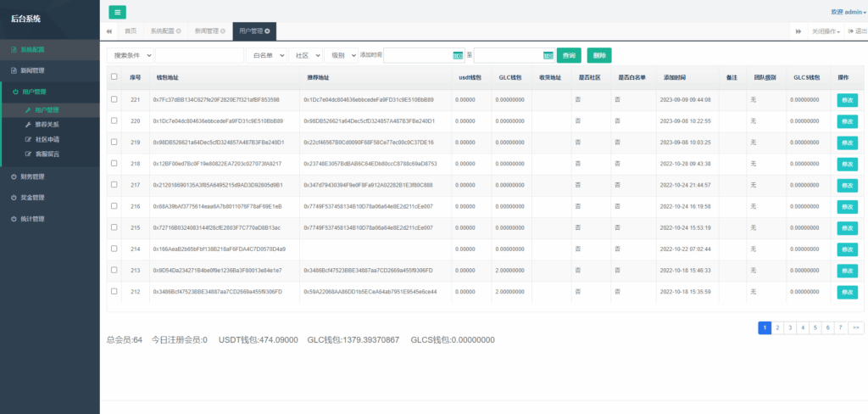Close the 用户管理 tab with its X icon
The image size is (868, 414).
268,31
